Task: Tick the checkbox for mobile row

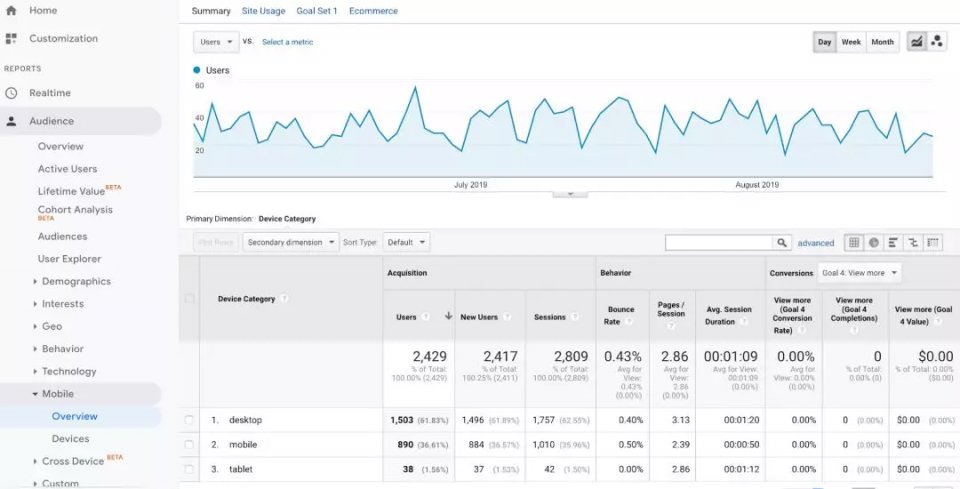Action: pyautogui.click(x=189, y=444)
